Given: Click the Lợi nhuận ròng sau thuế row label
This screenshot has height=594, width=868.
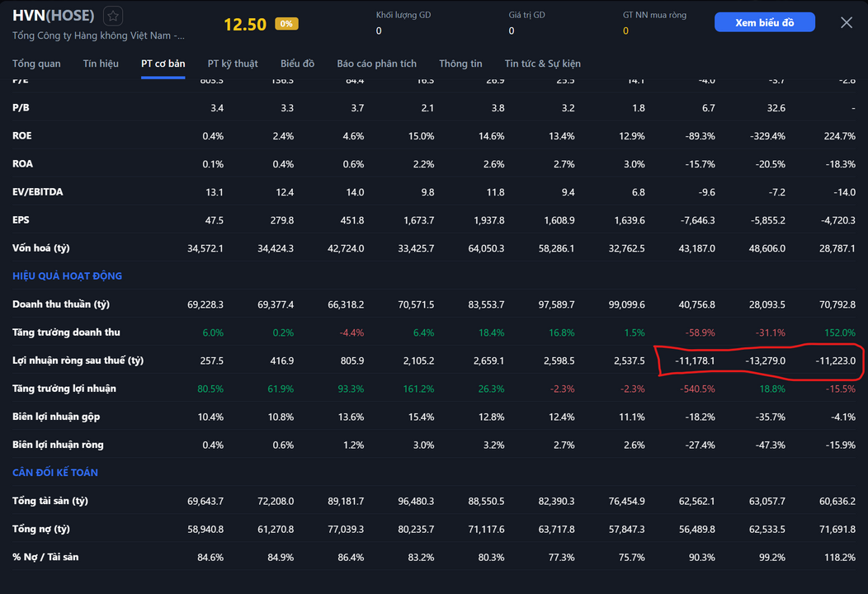Looking at the screenshot, I should click(78, 361).
